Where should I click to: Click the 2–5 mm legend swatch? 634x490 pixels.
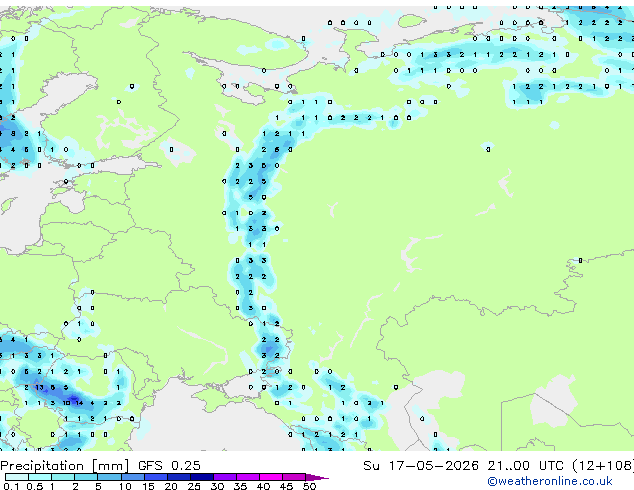[86, 477]
